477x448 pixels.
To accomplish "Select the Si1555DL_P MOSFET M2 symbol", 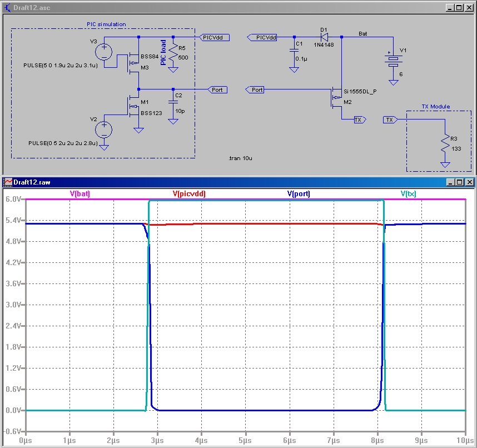I will [x=336, y=98].
